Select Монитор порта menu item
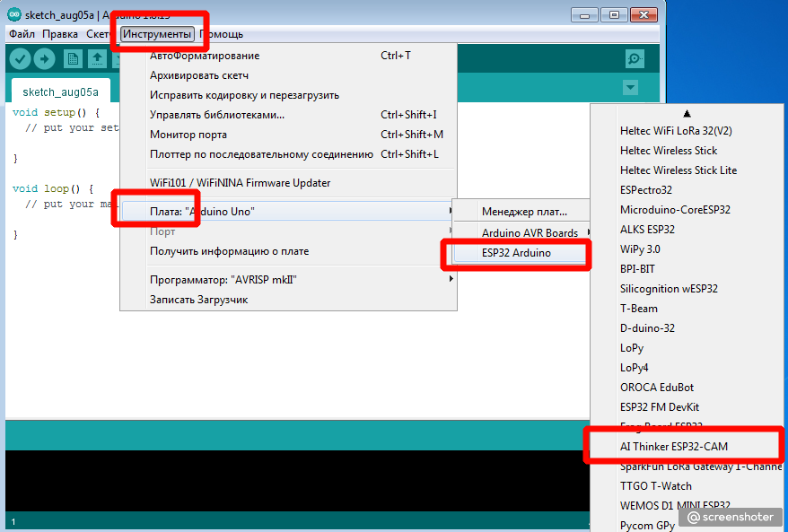The image size is (788, 532). click(188, 135)
